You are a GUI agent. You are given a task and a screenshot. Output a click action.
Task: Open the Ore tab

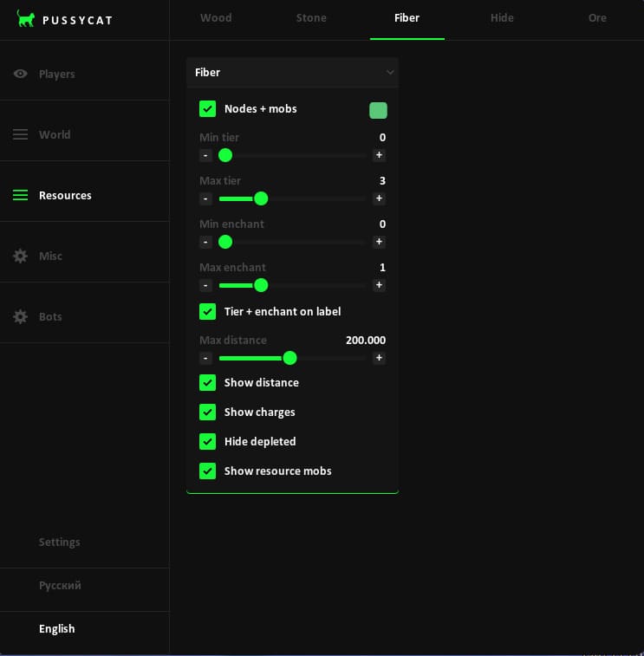pos(597,18)
